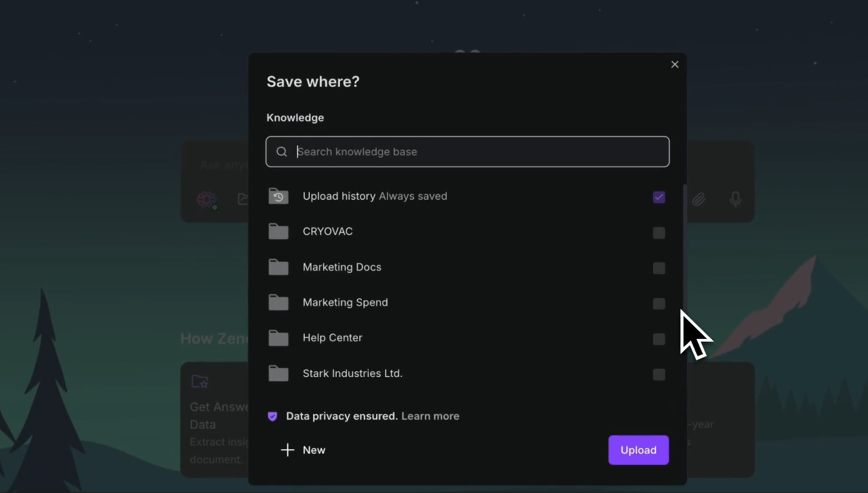Focus the Search knowledge base field
Screen dimensions: 868x493
point(467,152)
